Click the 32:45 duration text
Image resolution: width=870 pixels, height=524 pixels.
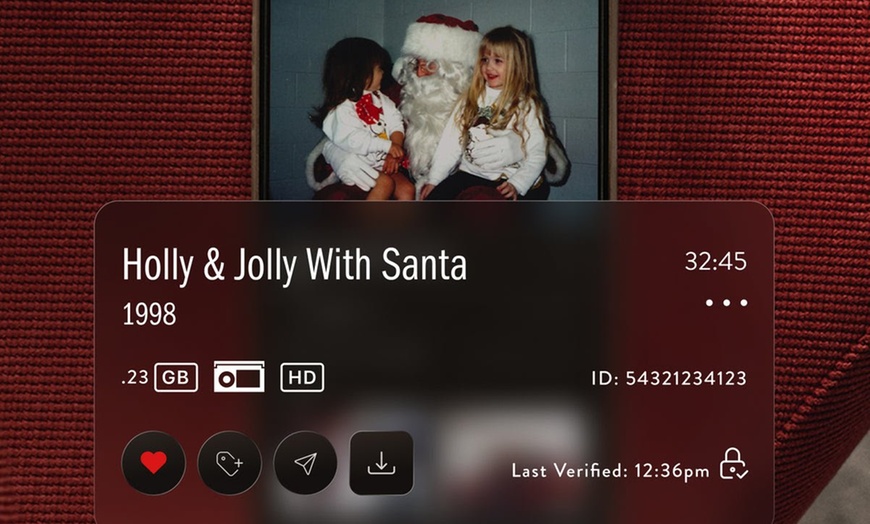pyautogui.click(x=716, y=261)
